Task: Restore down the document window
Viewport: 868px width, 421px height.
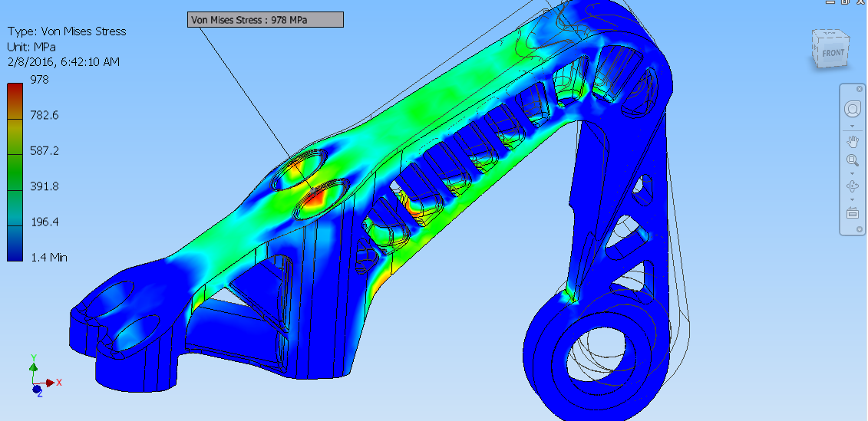Action: 845,2
